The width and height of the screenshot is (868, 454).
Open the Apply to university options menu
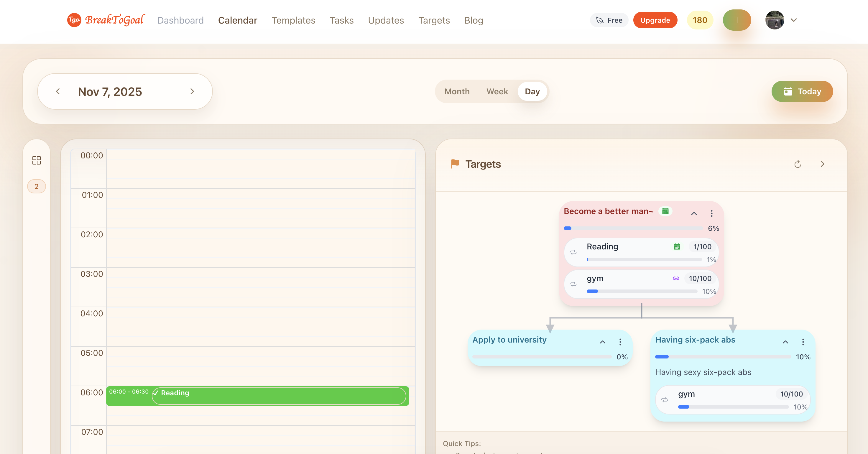tap(620, 342)
